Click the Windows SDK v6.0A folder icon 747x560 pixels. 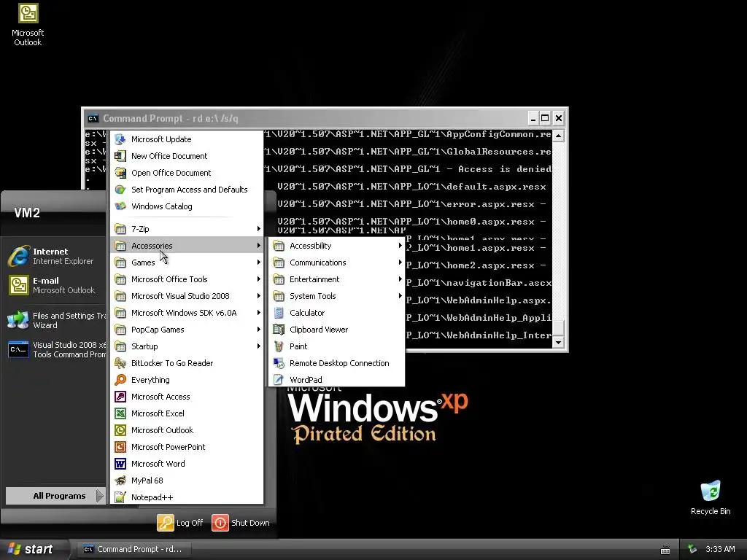120,313
